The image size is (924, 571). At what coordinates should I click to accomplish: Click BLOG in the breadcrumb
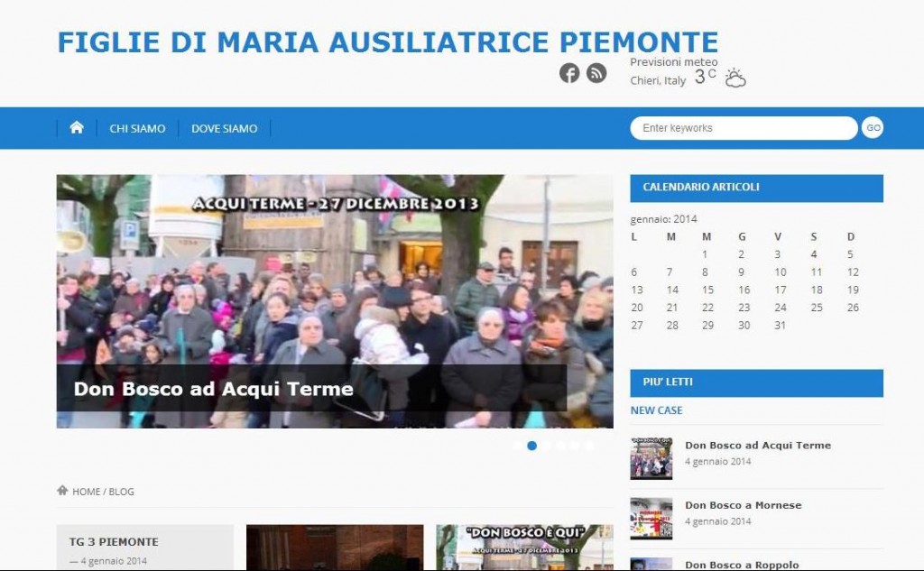(x=122, y=492)
